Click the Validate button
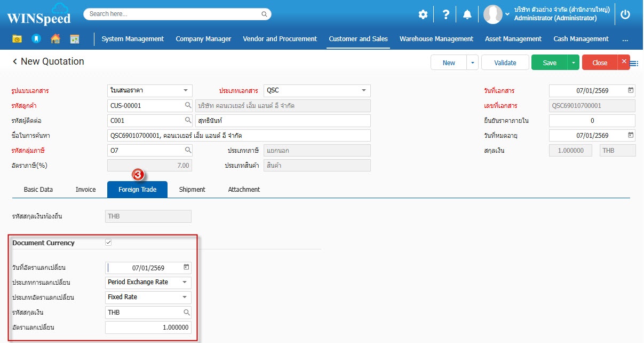 (x=505, y=63)
